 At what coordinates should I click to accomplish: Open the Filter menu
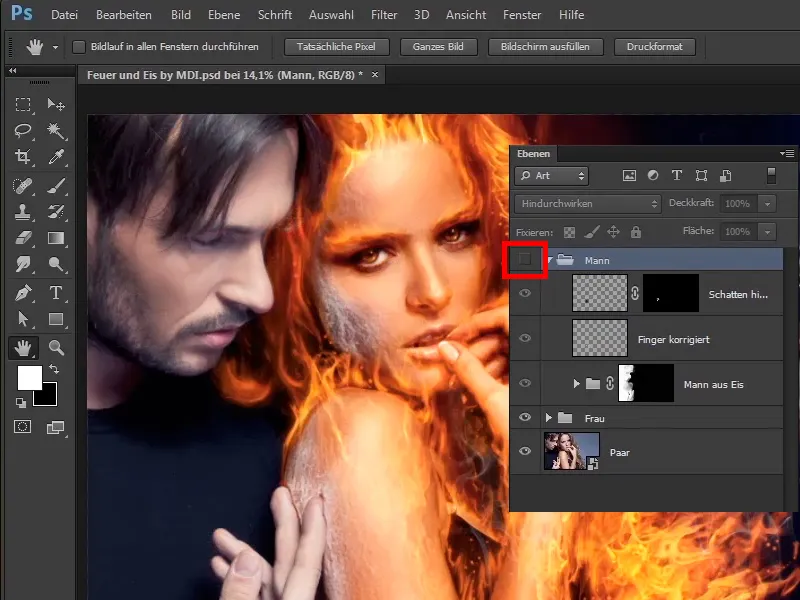click(x=384, y=15)
